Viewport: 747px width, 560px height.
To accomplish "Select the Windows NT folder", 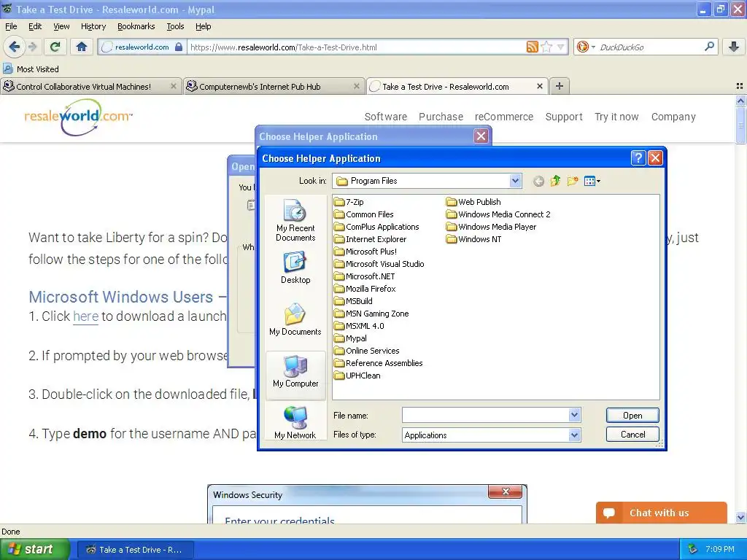I will coord(474,239).
